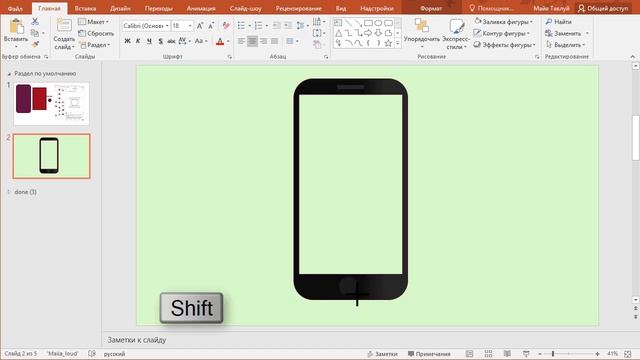Toggle justify text alignment
The image size is (640, 360).
point(275,41)
